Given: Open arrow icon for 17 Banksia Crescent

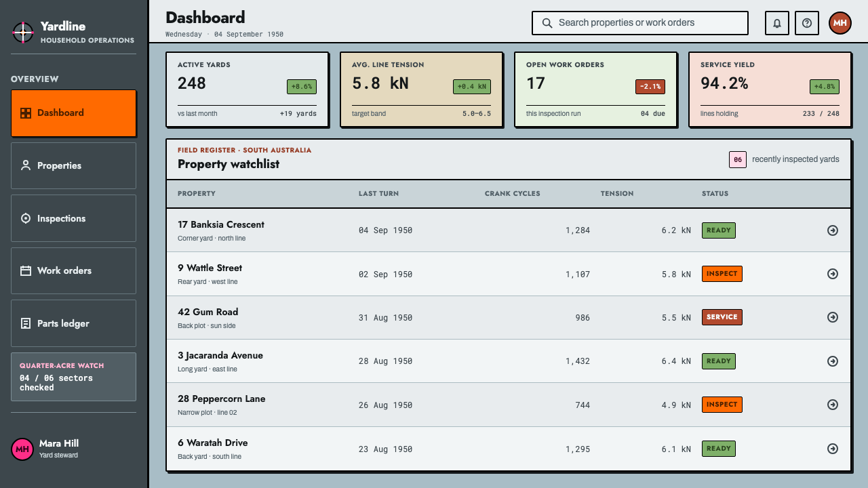Looking at the screenshot, I should click(833, 230).
